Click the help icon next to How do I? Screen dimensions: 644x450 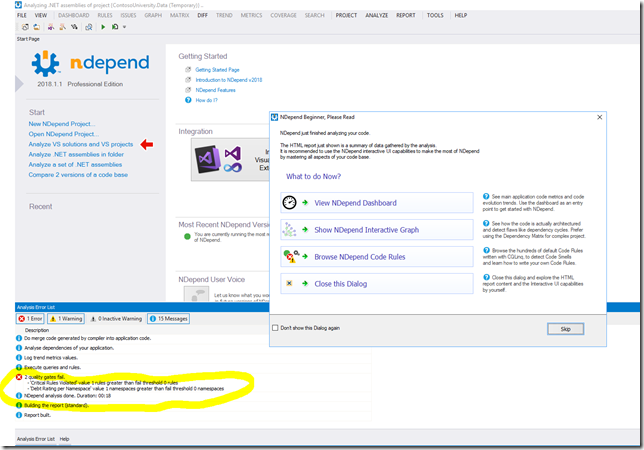click(x=188, y=100)
